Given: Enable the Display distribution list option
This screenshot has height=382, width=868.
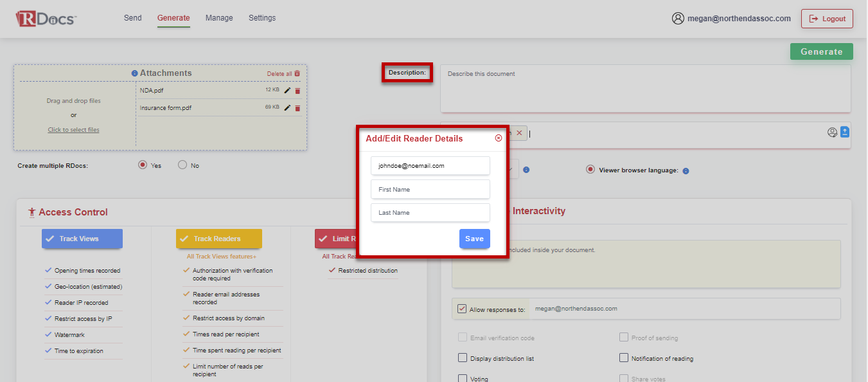Looking at the screenshot, I should click(462, 358).
